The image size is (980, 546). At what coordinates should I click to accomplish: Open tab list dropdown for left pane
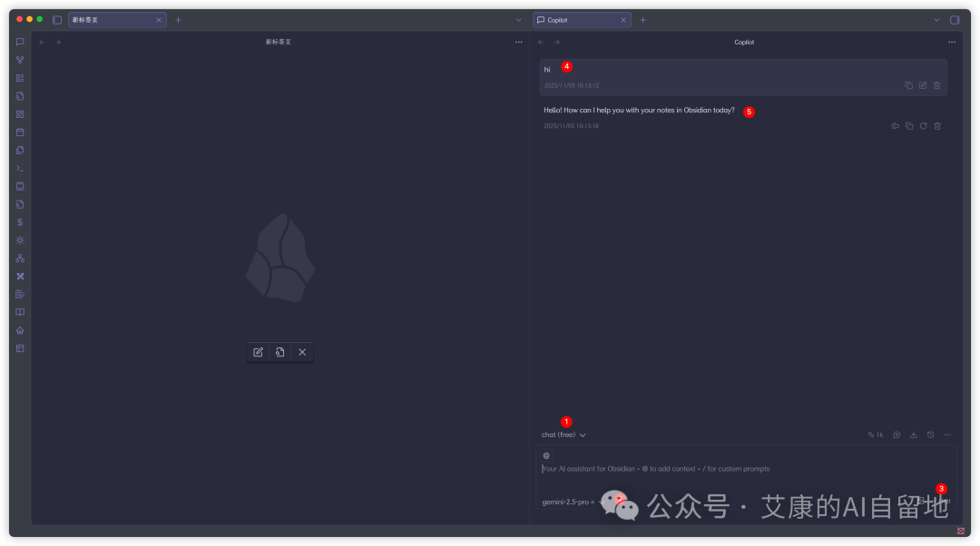click(x=519, y=20)
